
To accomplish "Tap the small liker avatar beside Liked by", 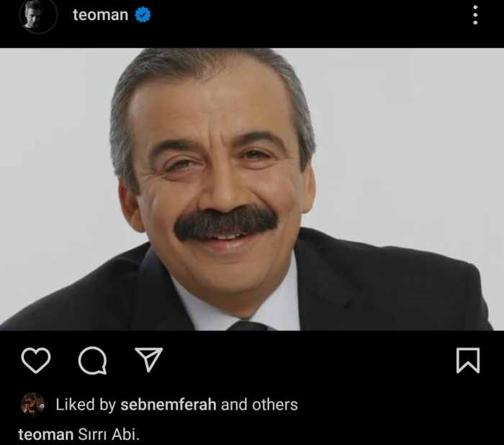I will [32, 405].
